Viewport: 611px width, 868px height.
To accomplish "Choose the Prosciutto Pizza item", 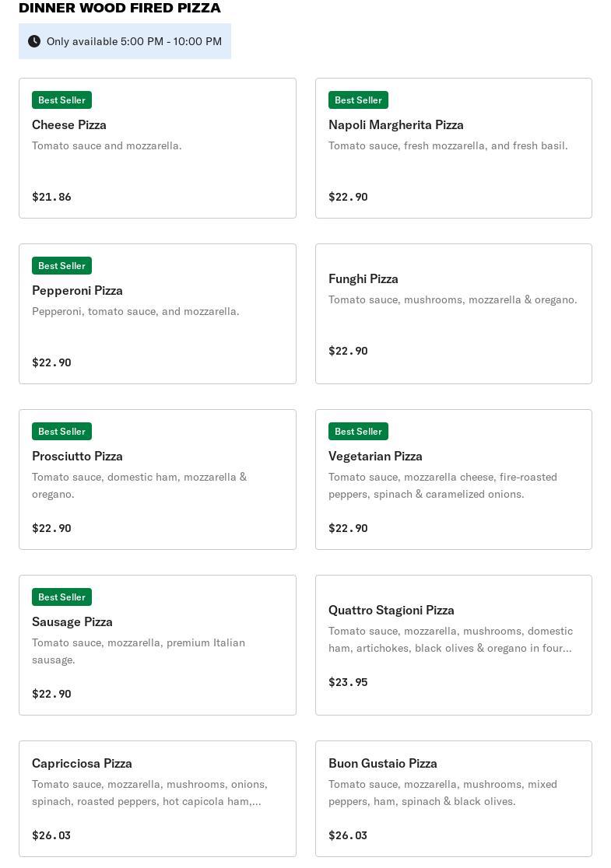I will pos(77,456).
